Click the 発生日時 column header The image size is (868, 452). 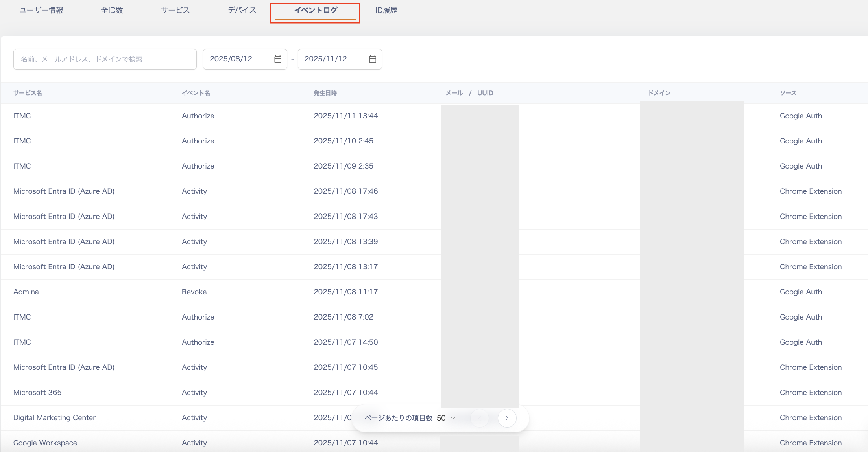tap(325, 93)
